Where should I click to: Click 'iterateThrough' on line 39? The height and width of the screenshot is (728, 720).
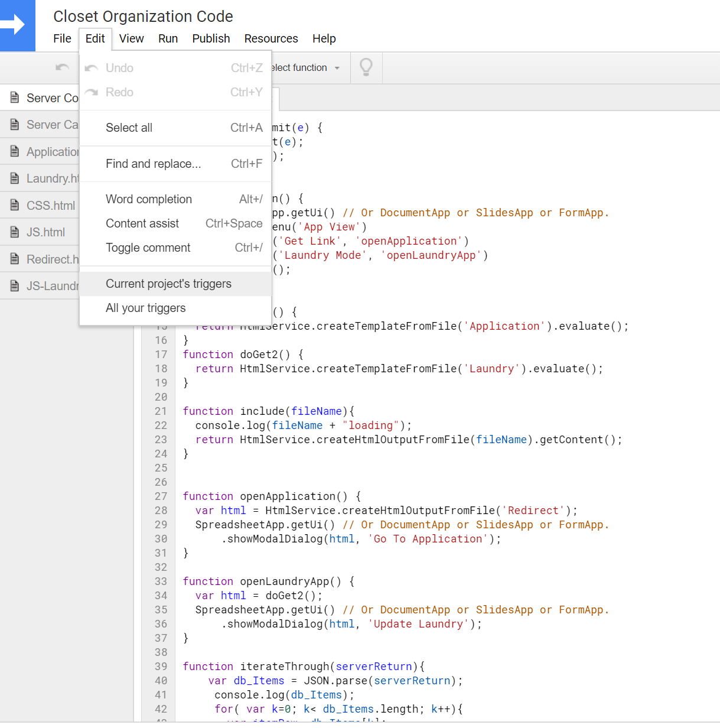click(285, 667)
